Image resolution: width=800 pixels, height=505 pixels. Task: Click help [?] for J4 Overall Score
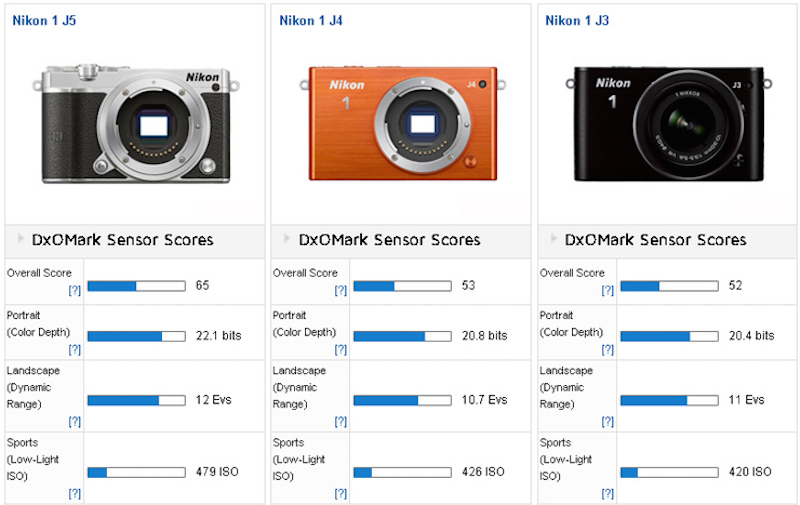(x=341, y=290)
